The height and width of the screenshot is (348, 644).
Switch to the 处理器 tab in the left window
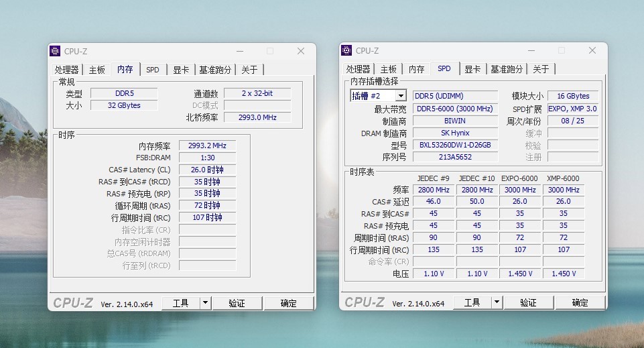point(66,70)
